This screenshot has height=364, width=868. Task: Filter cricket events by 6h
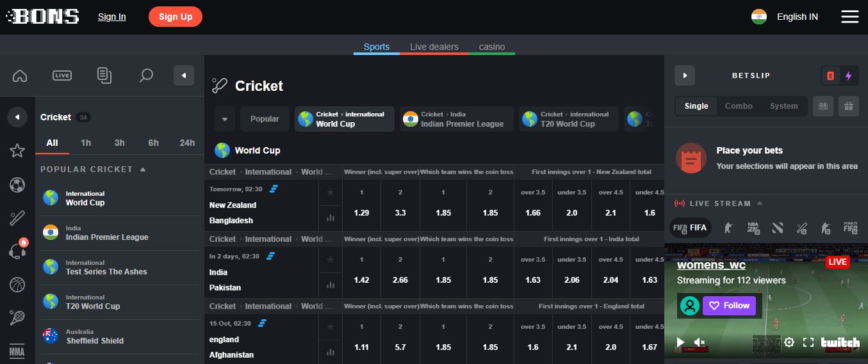click(x=153, y=143)
